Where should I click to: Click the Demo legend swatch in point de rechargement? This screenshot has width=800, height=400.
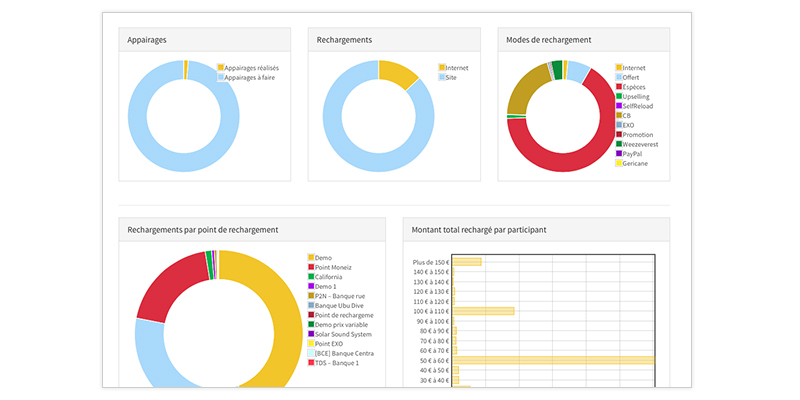[311, 258]
